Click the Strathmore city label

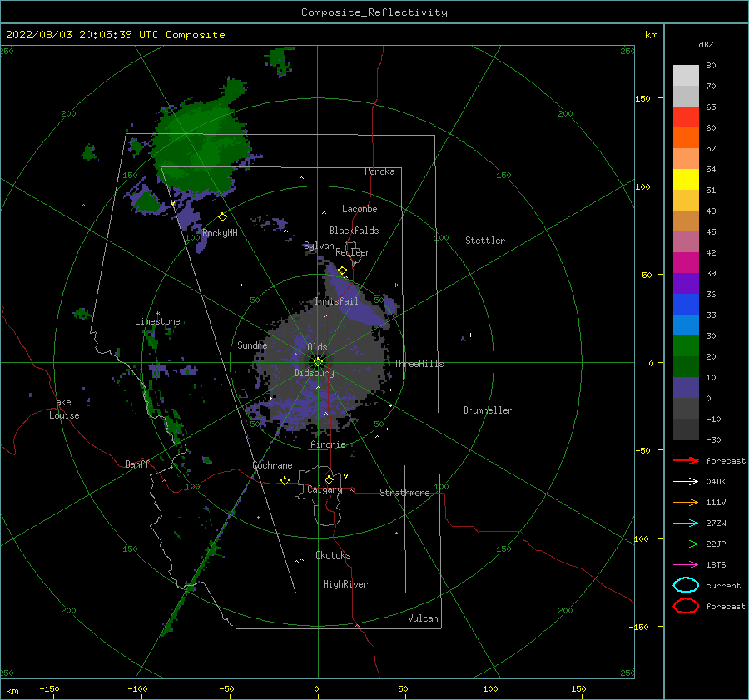(404, 493)
